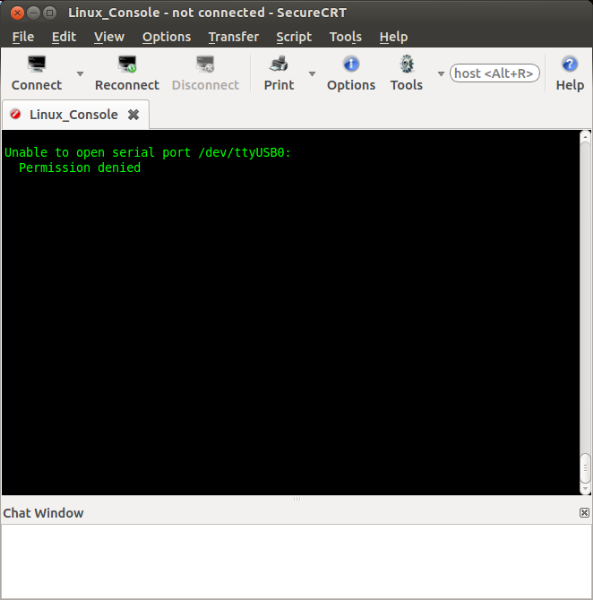Viewport: 593px width, 600px height.
Task: Open the Edit menu
Action: [x=64, y=37]
